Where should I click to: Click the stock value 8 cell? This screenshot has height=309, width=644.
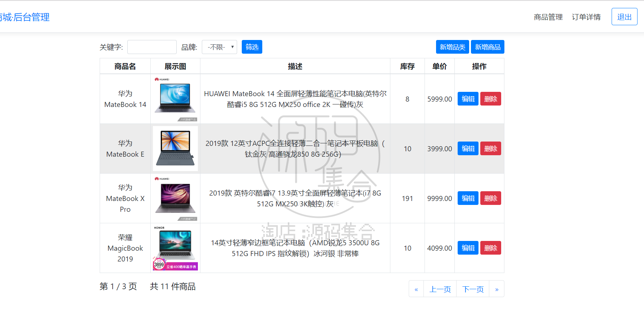407,99
